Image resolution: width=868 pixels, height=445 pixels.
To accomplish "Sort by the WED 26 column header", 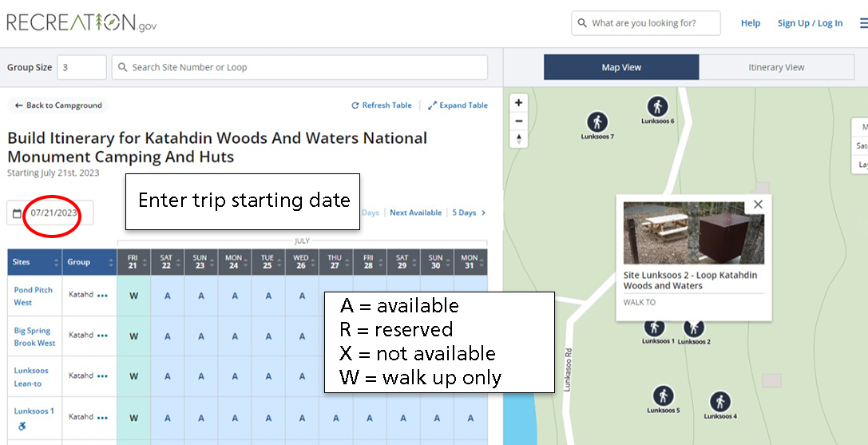I will (x=303, y=262).
